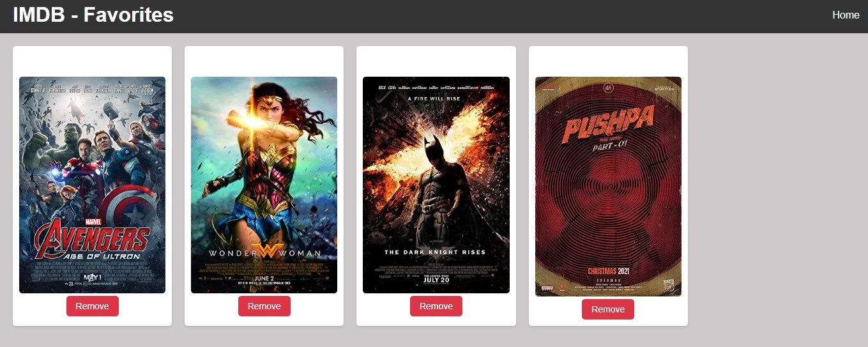Click the Avengers logo on the poster
Image resolution: width=868 pixels, height=347 pixels.
point(92,241)
